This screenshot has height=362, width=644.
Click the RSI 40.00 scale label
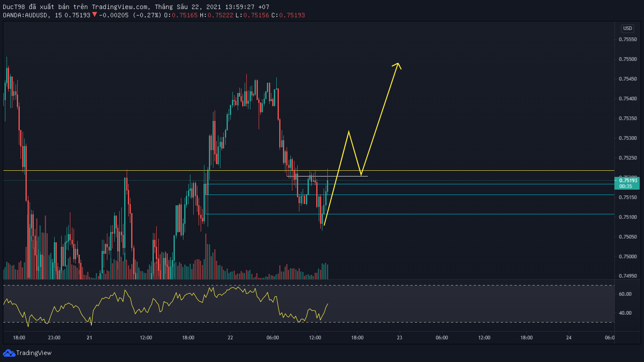(x=625, y=313)
